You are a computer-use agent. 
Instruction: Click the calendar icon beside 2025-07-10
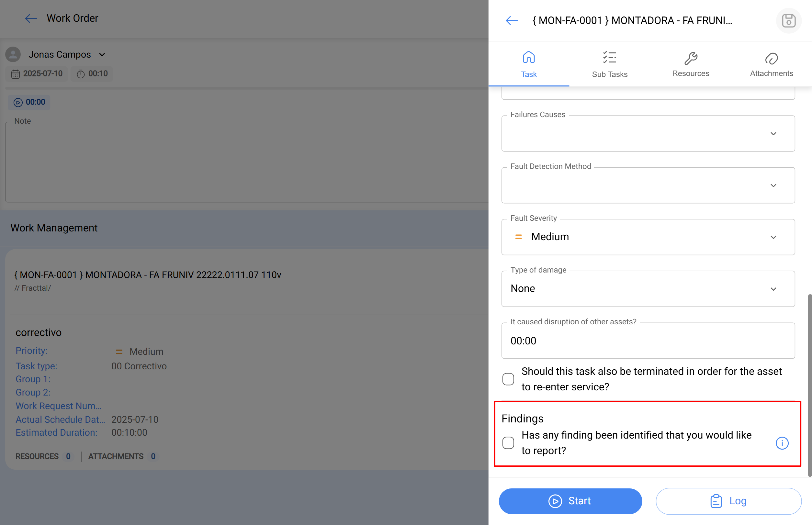pos(15,74)
